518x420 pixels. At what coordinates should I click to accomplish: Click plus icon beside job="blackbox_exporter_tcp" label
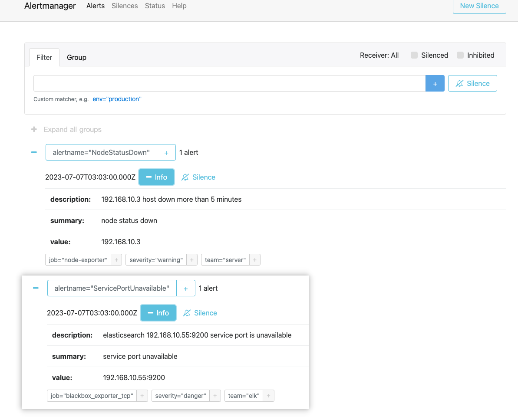(x=142, y=396)
